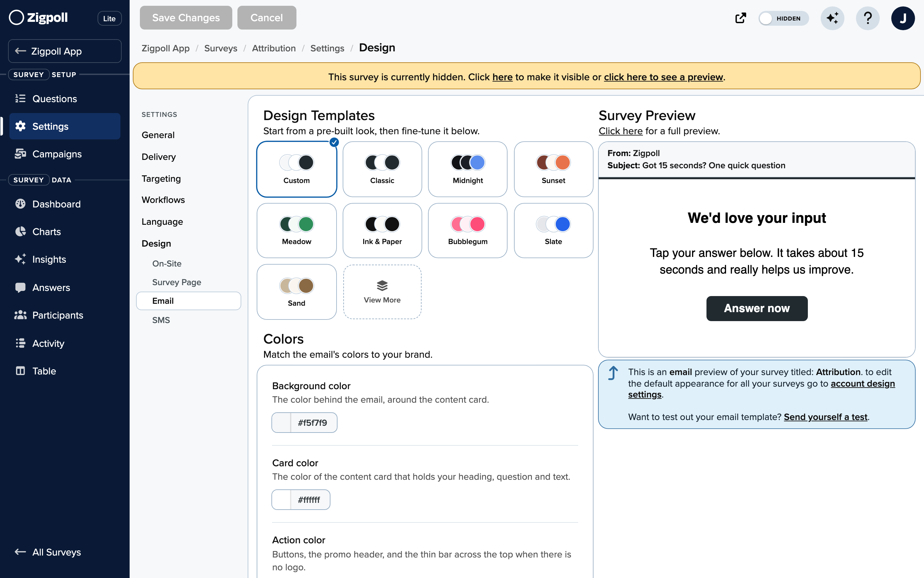Open Activity in the sidebar
This screenshot has width=924, height=578.
(x=64, y=343)
